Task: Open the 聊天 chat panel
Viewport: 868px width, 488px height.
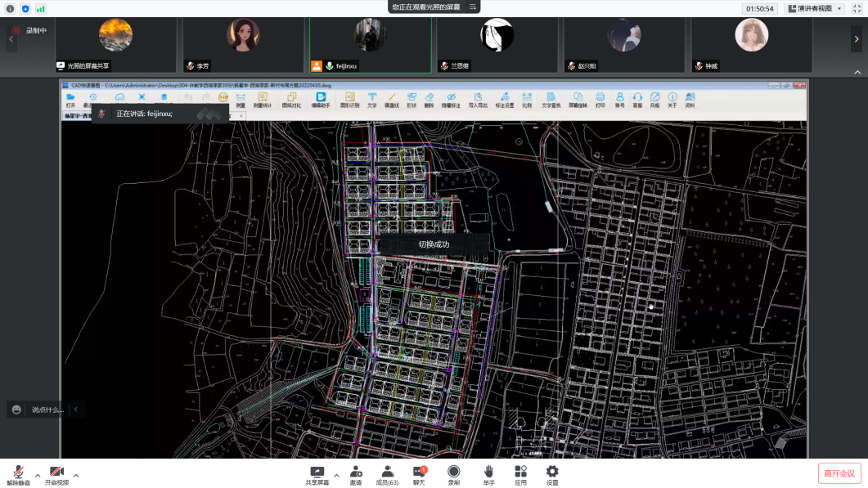Action: point(419,475)
